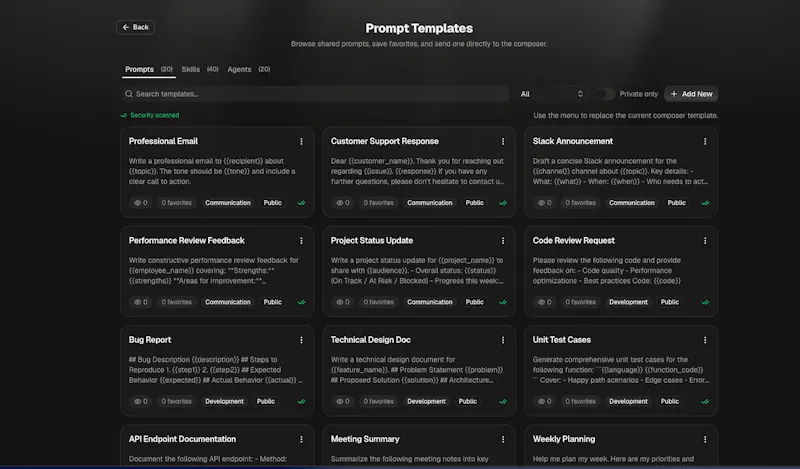Click Public badge on Technical Design Doc
Viewport: 800px width, 469px height.
(467, 402)
